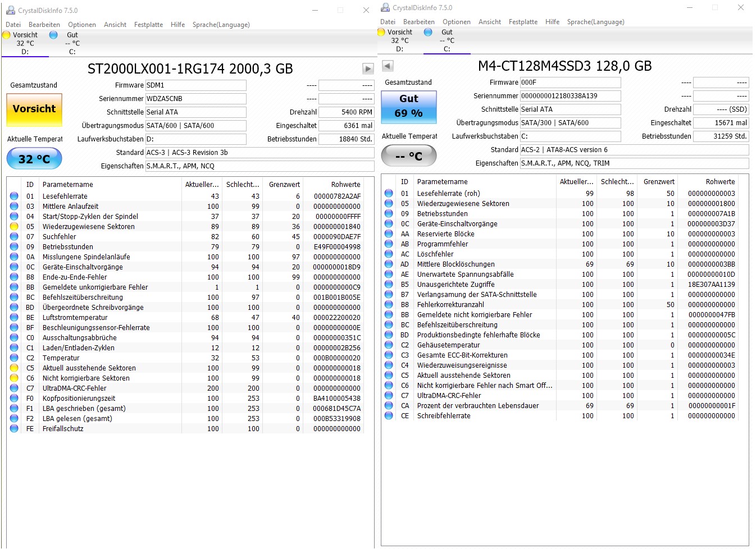This screenshot has width=756, height=549.
Task: Open the Festplatte menu
Action: (148, 25)
